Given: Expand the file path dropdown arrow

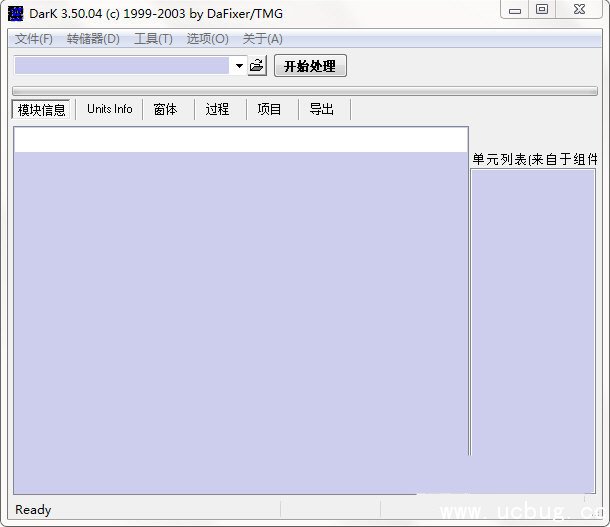Looking at the screenshot, I should pyautogui.click(x=239, y=66).
